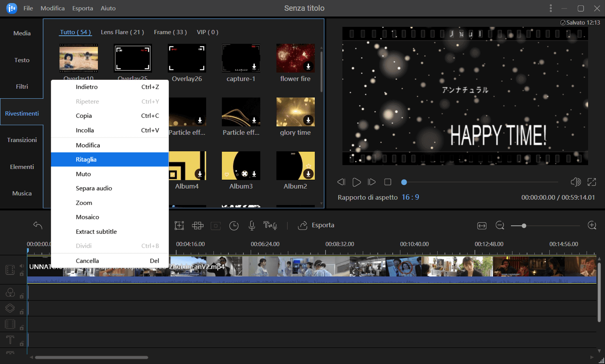Toggle the lock on the text track
The width and height of the screenshot is (605, 364).
click(22, 344)
